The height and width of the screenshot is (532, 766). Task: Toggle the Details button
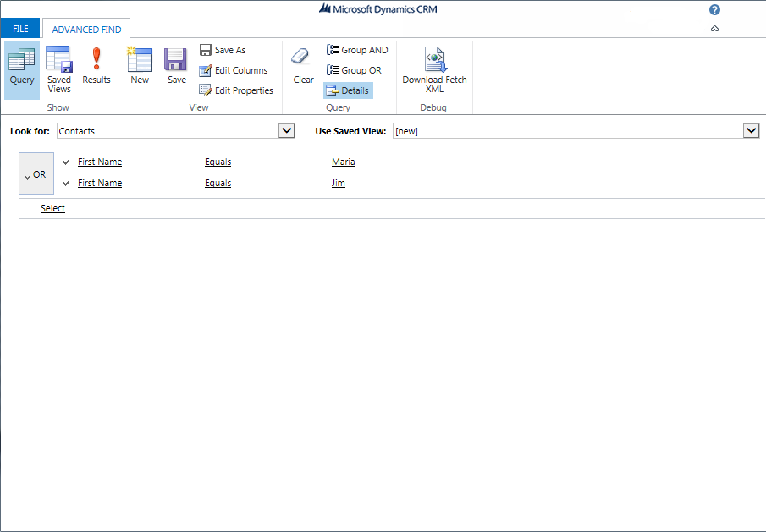(348, 90)
